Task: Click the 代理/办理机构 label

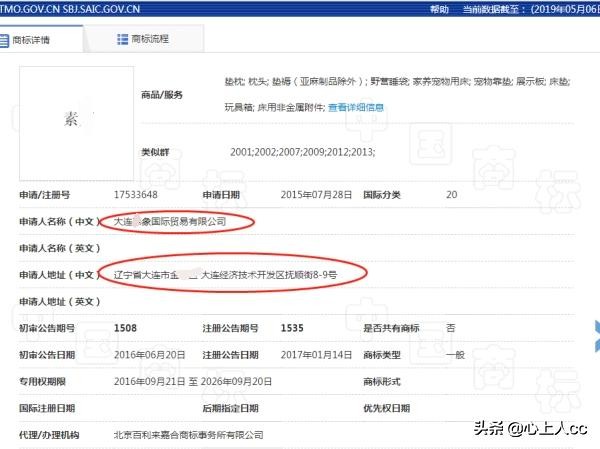Action: pyautogui.click(x=49, y=435)
